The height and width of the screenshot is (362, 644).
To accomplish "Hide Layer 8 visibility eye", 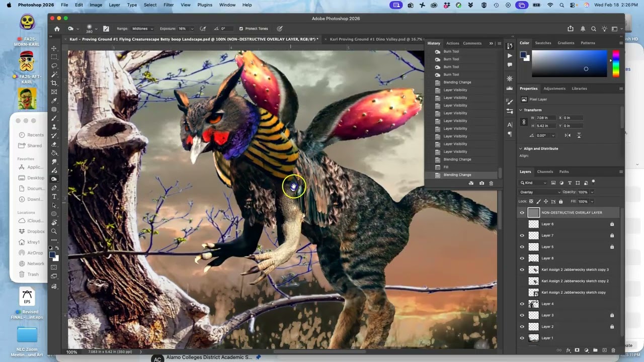I will [522, 258].
